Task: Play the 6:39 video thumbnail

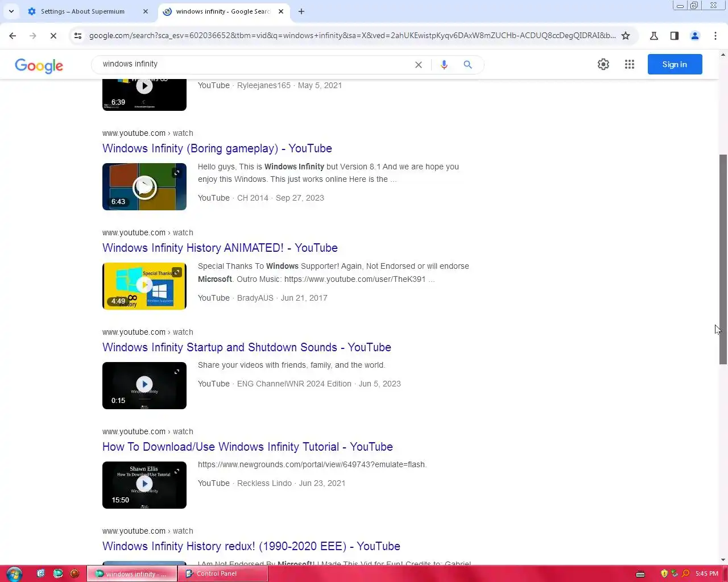Action: (x=144, y=95)
